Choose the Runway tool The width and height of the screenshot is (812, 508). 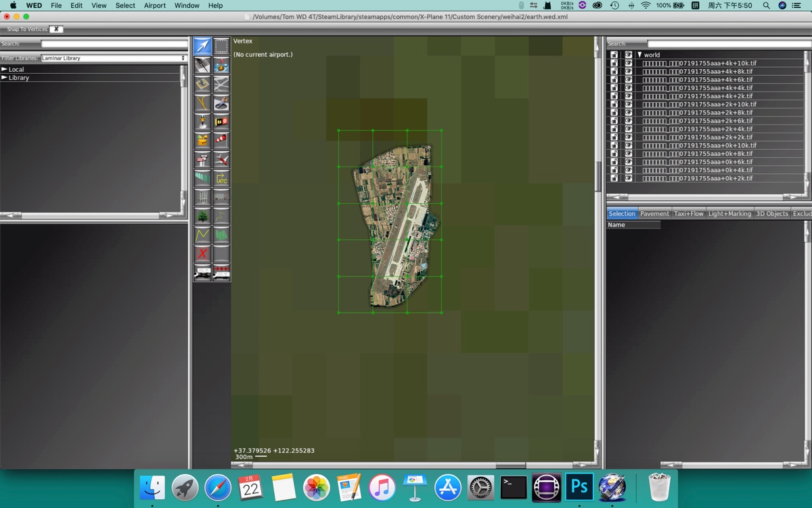coord(202,65)
